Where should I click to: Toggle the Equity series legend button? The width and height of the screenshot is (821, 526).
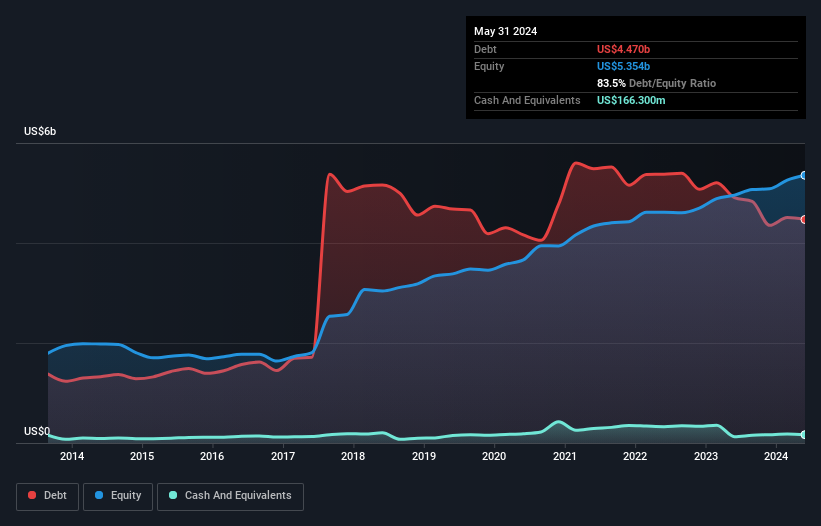118,496
